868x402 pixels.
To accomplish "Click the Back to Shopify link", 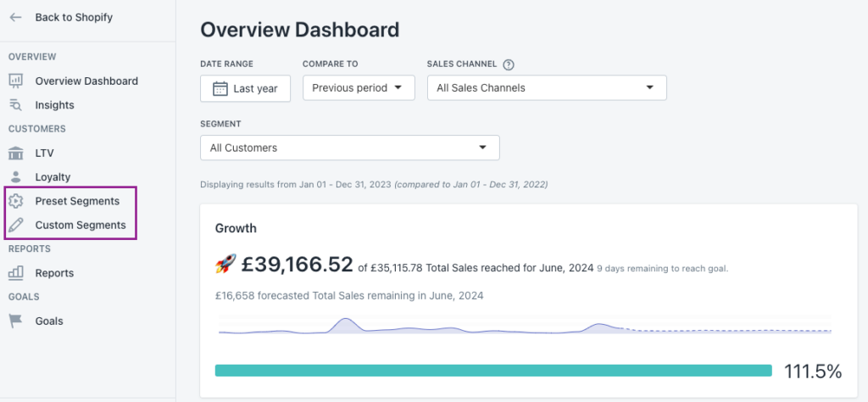I will click(74, 17).
